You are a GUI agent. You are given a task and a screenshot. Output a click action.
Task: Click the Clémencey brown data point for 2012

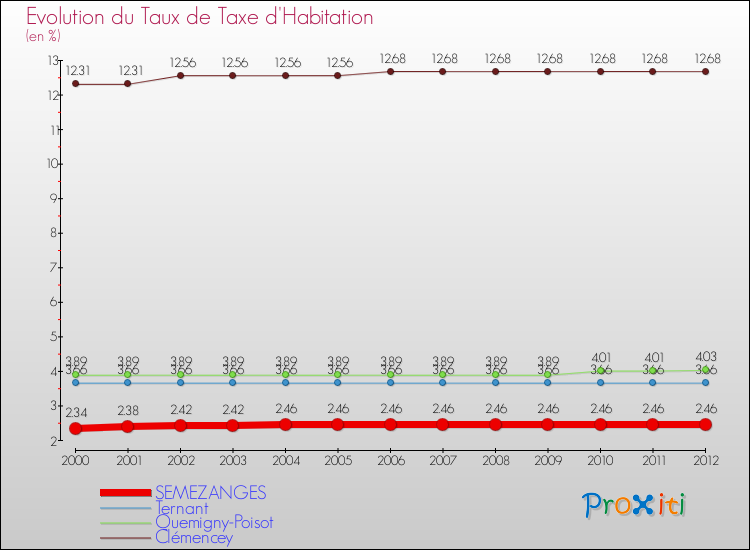click(706, 71)
